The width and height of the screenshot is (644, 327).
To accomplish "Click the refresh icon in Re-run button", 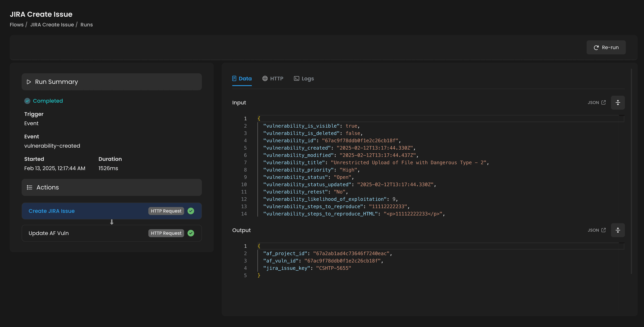I will (x=596, y=48).
